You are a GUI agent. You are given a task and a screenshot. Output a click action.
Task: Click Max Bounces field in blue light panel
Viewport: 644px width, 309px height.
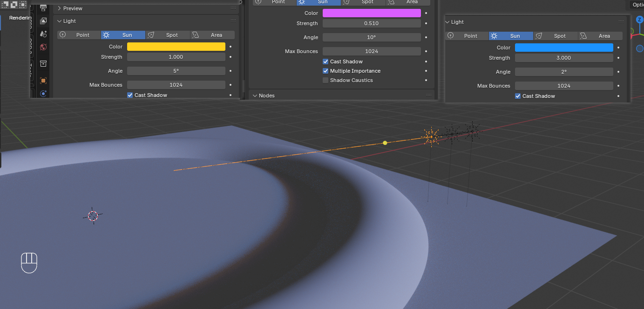(564, 86)
